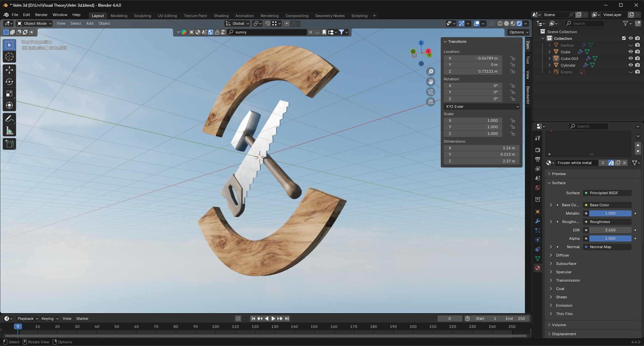Hide the Cylinder object in viewport
This screenshot has height=346, width=644.
pos(631,65)
